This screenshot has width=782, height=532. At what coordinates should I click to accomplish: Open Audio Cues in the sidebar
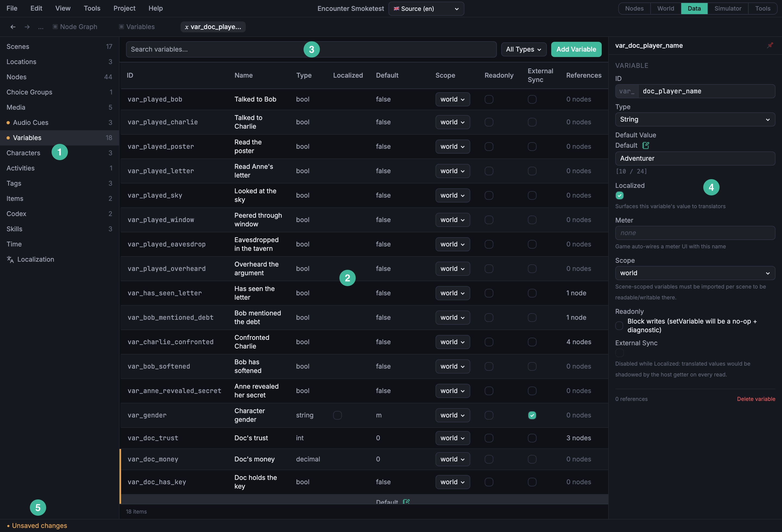(x=59, y=122)
